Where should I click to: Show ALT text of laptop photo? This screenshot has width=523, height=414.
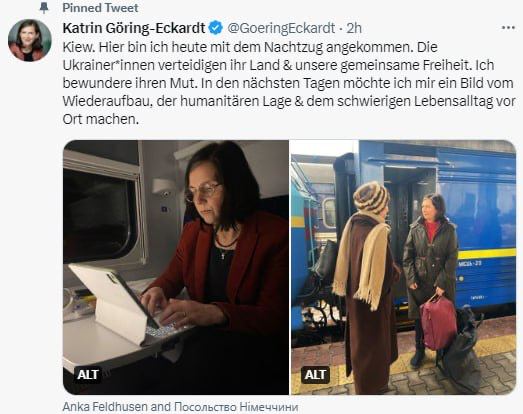(88, 374)
